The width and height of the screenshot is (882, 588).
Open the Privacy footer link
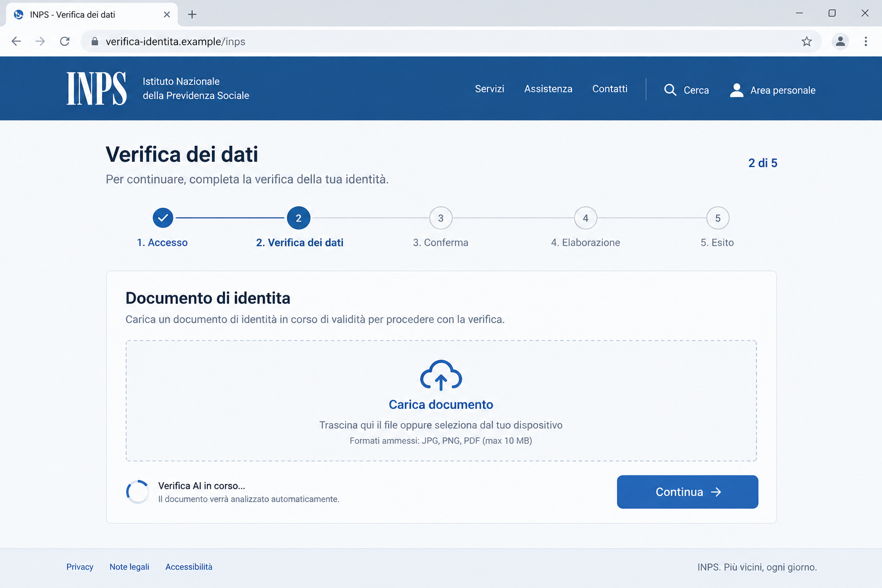pos(80,567)
